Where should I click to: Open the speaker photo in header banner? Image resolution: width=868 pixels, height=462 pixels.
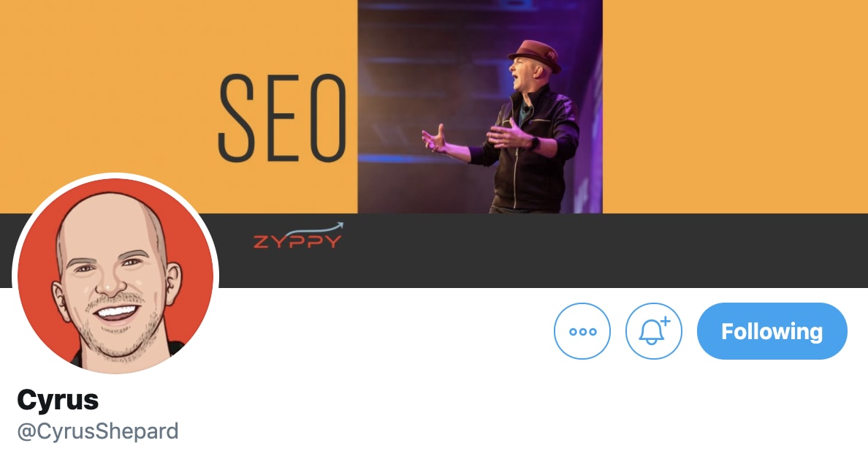(x=480, y=106)
